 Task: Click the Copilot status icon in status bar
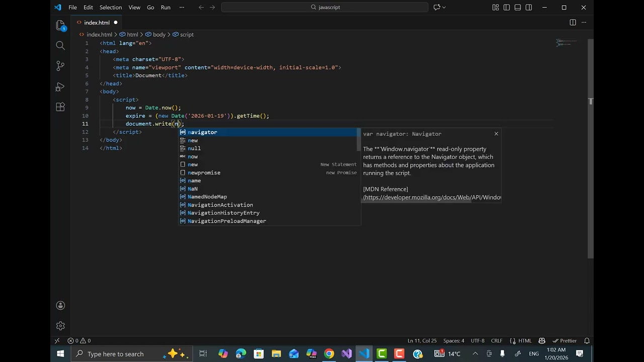coord(542,340)
